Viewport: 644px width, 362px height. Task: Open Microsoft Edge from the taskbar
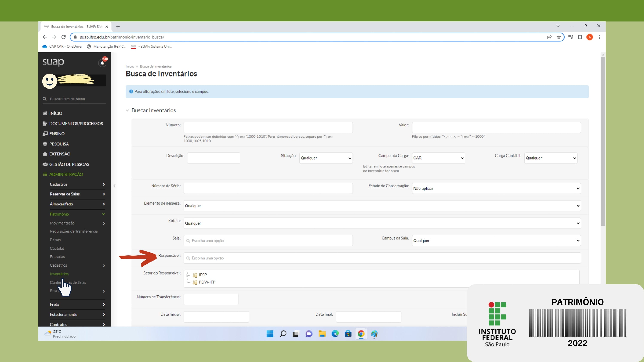pos(335,334)
